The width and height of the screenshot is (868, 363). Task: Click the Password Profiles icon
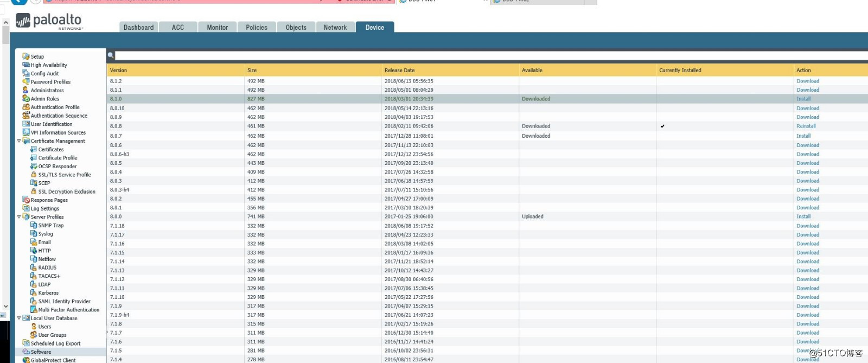25,81
